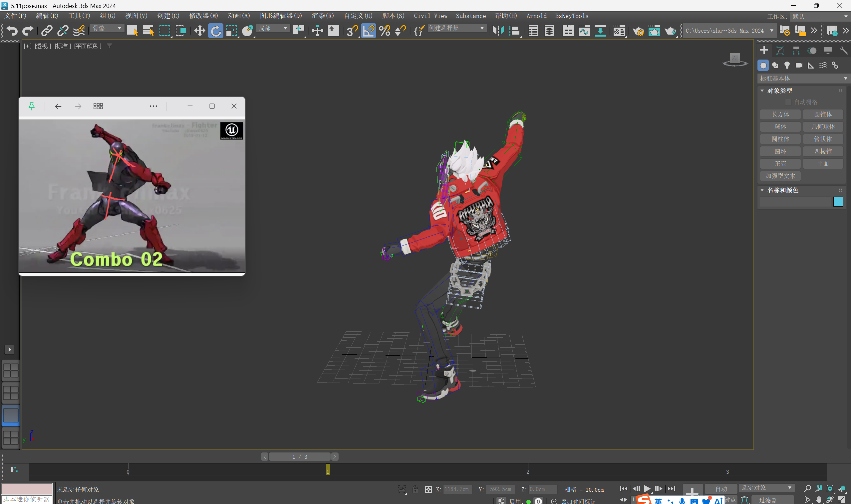Toggle Absolute/Offset transform type-in mode
The width and height of the screenshot is (851, 504).
tap(428, 489)
